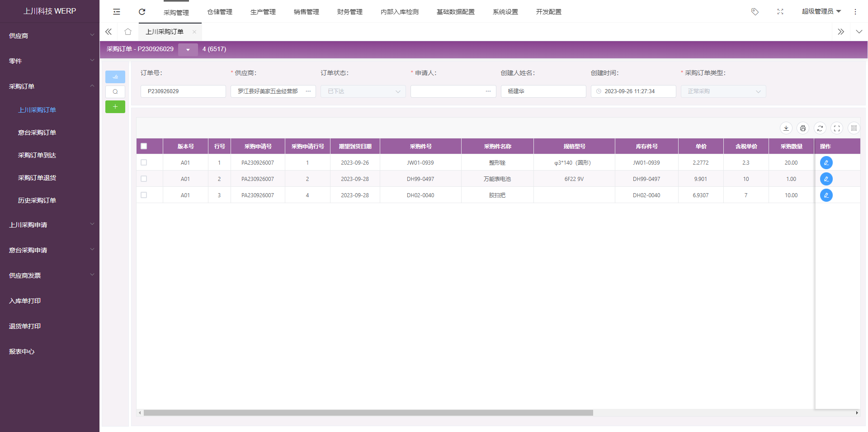Click the horizontal table scrollbar thumb
Image resolution: width=868 pixels, height=432 pixels.
point(368,413)
